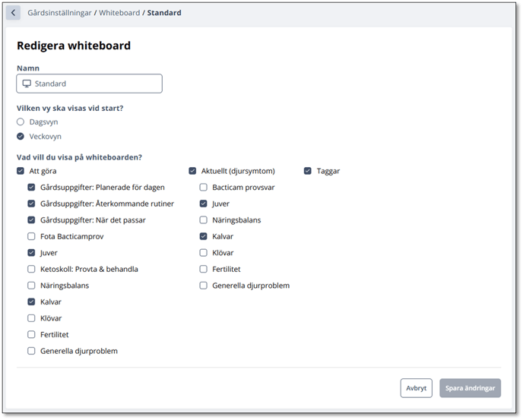This screenshot has width=523, height=420.
Task: Go to Whiteboard breadcrumb link
Action: (x=119, y=13)
